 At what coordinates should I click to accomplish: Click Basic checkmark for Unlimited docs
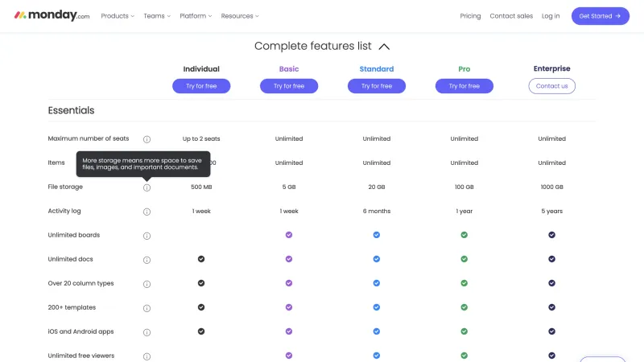(x=289, y=259)
